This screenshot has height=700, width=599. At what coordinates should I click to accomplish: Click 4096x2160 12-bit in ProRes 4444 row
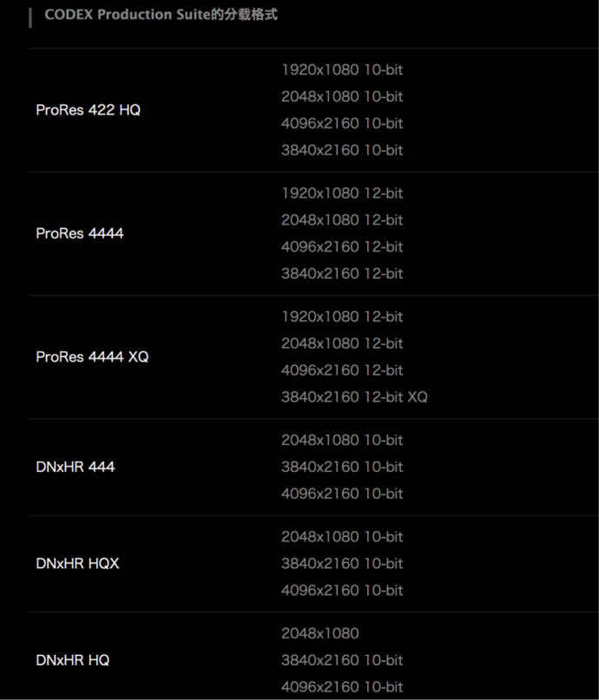pos(342,247)
